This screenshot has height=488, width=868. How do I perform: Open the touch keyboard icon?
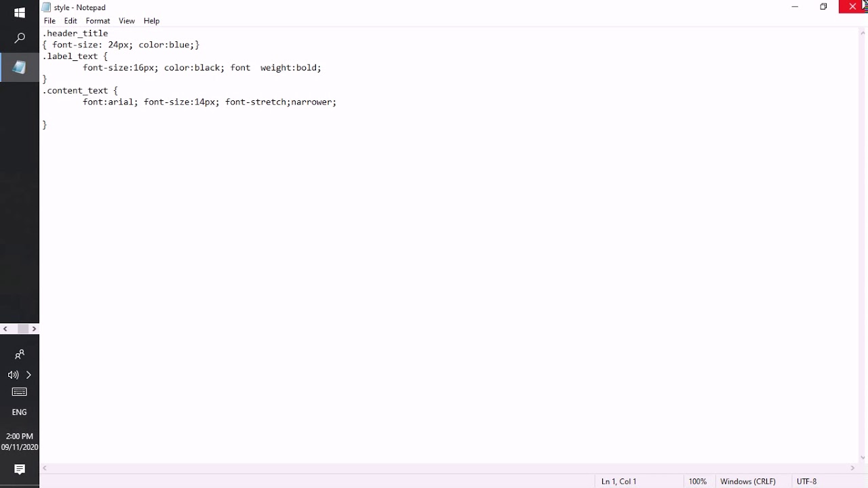point(20,392)
